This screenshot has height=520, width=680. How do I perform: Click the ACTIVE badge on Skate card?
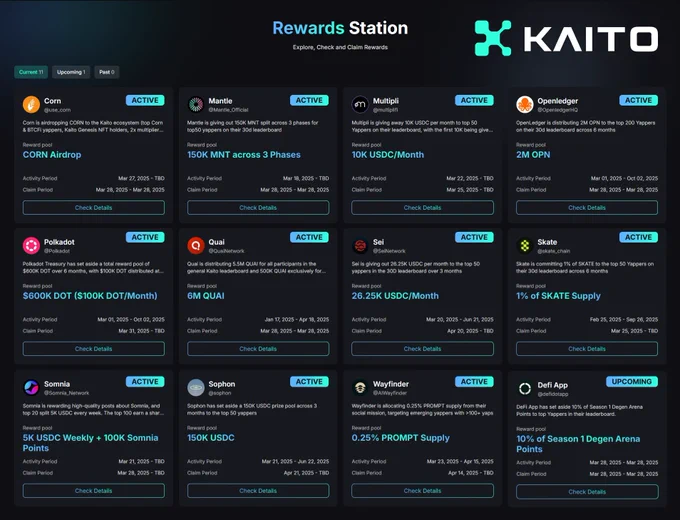(638, 237)
